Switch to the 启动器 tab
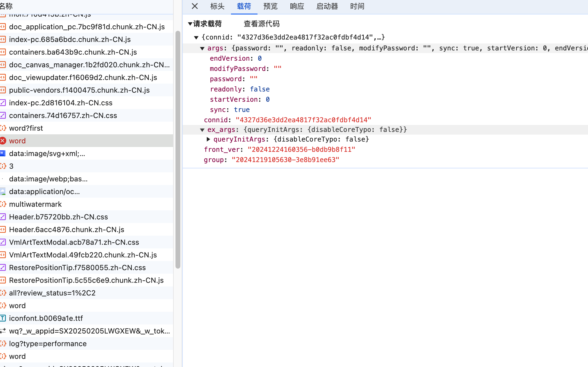 (x=327, y=6)
